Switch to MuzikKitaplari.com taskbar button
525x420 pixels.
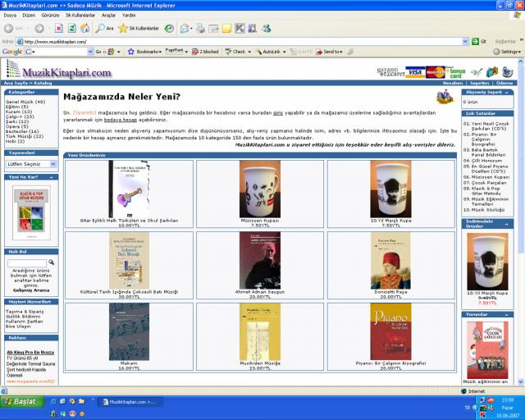click(130, 402)
